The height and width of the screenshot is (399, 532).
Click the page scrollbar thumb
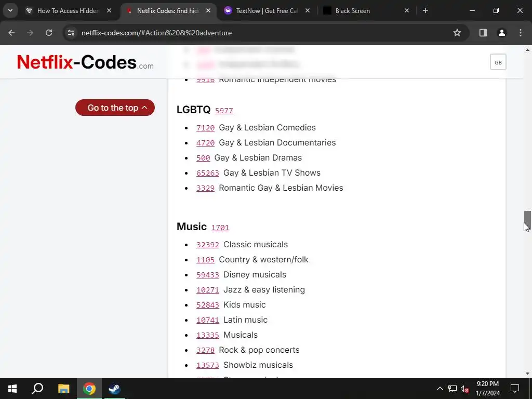tap(527, 220)
